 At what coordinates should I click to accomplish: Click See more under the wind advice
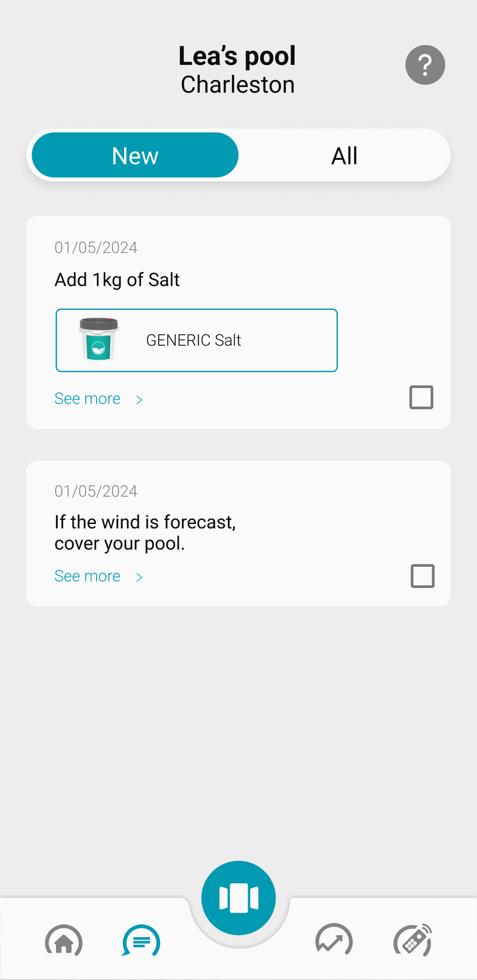(x=88, y=576)
